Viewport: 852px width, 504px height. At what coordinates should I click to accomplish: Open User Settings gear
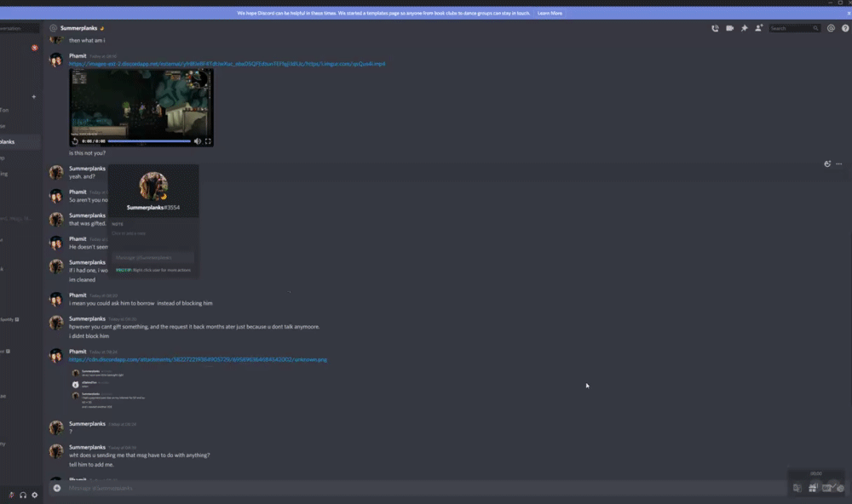[35, 495]
